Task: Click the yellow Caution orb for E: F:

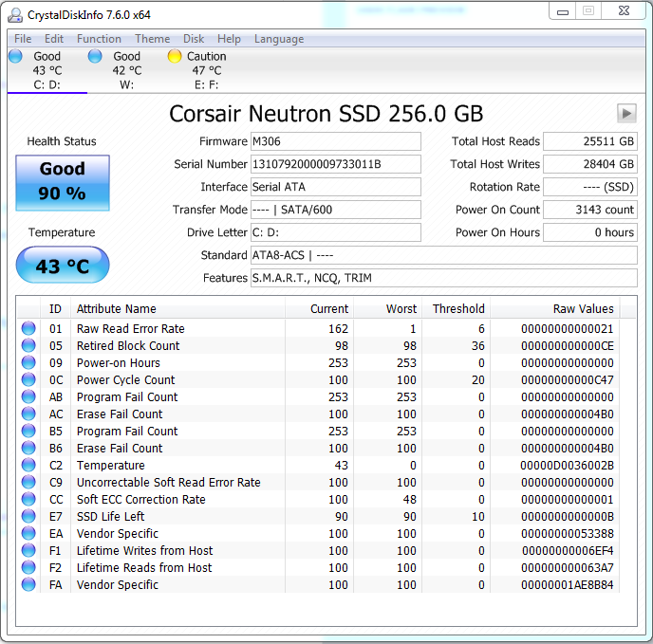Action: coord(175,57)
